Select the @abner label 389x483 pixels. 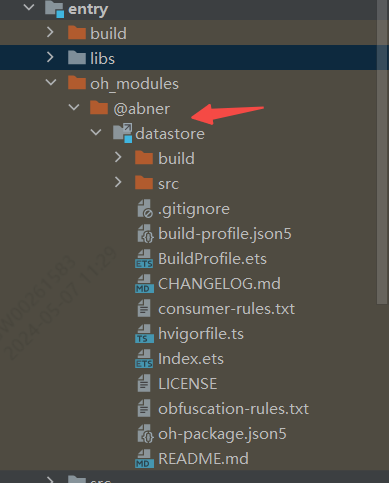coord(142,109)
